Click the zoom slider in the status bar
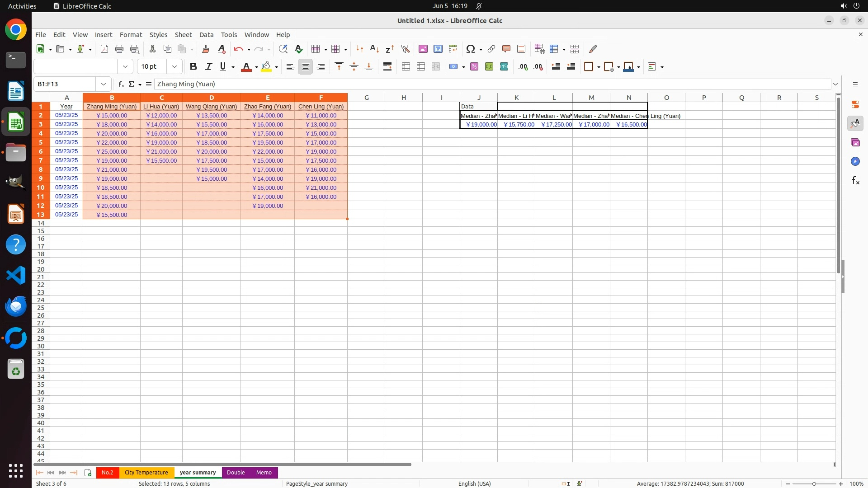The height and width of the screenshot is (488, 868). point(814,484)
